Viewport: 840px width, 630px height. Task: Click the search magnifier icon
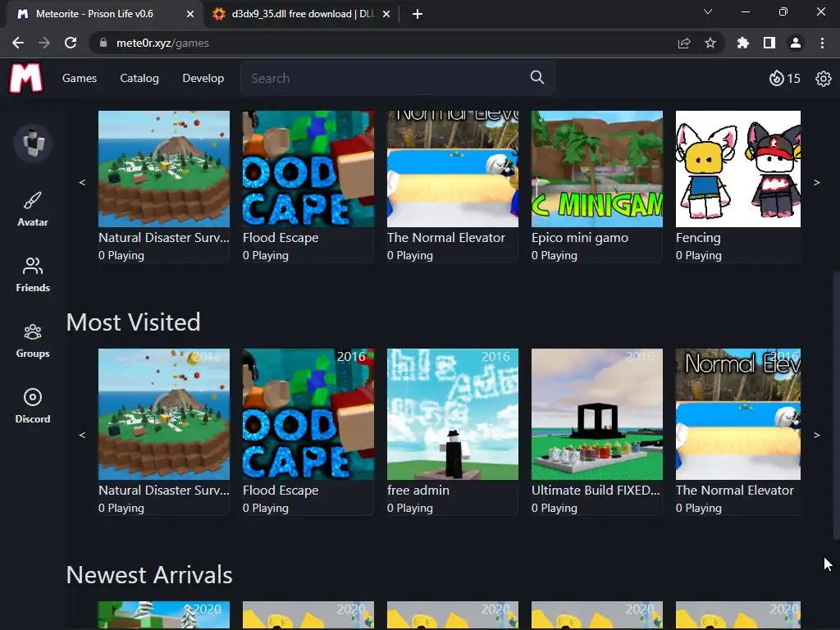(537, 78)
